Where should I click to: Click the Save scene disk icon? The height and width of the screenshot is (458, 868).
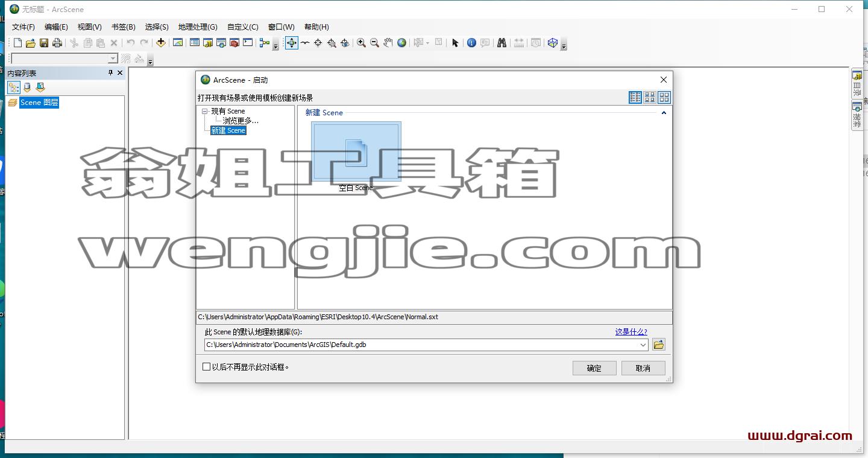pyautogui.click(x=44, y=43)
